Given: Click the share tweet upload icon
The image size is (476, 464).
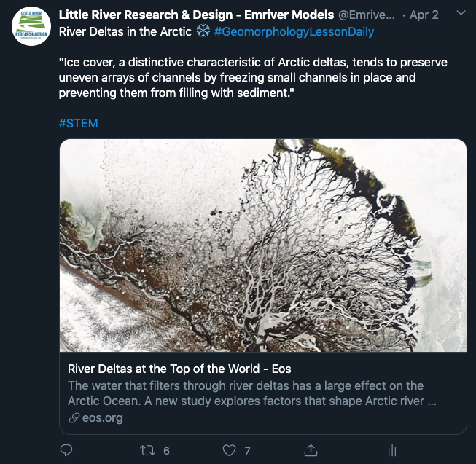Looking at the screenshot, I should [x=311, y=450].
